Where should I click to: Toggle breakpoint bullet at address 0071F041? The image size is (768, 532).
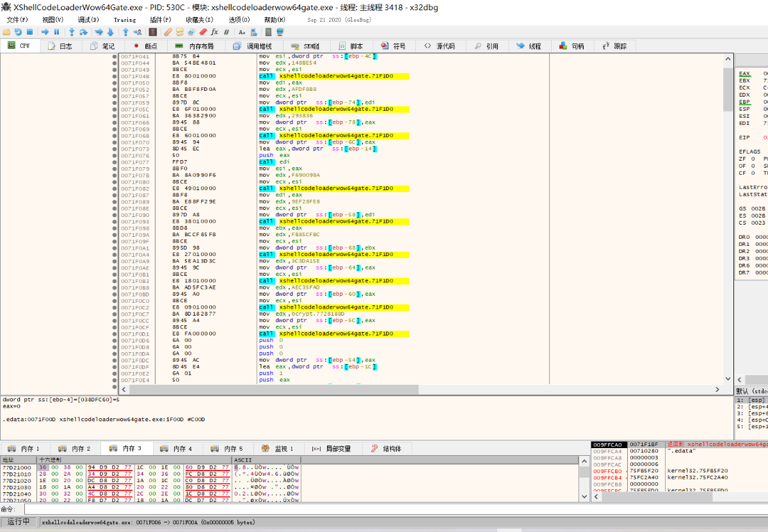tap(115, 56)
